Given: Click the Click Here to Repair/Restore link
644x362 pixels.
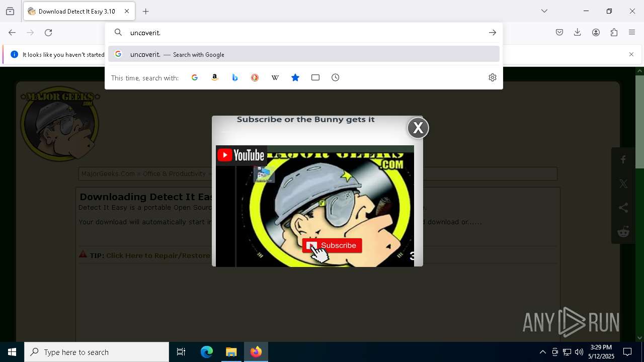Looking at the screenshot, I should pos(158,255).
